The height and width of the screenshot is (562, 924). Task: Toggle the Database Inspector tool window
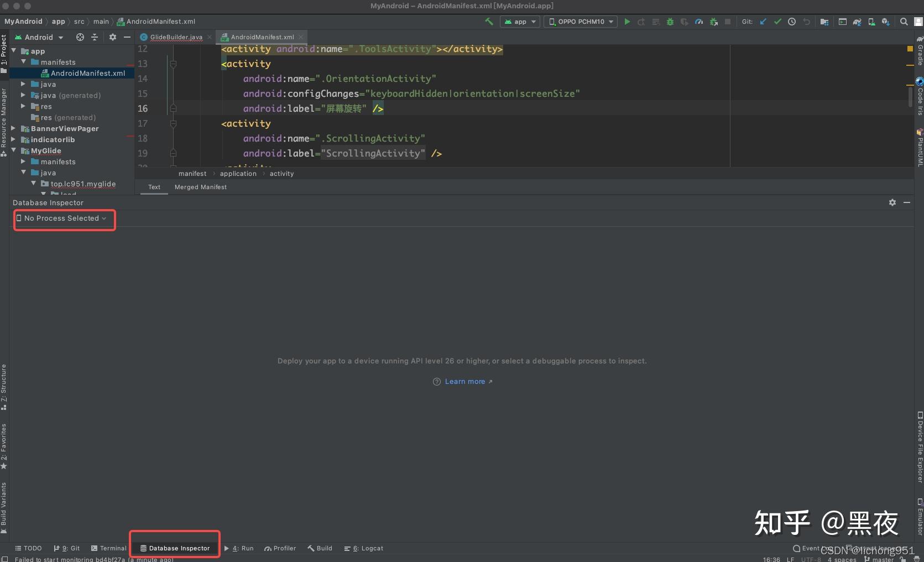[174, 548]
